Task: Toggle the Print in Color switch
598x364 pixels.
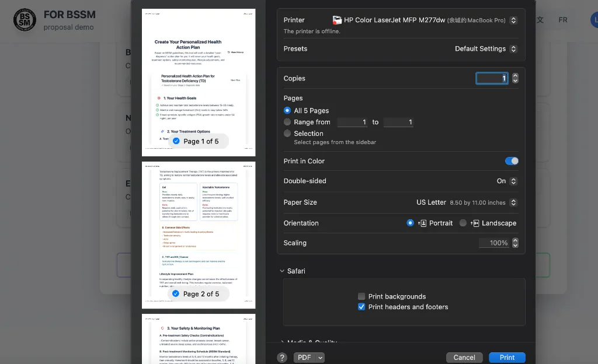Action: 512,161
